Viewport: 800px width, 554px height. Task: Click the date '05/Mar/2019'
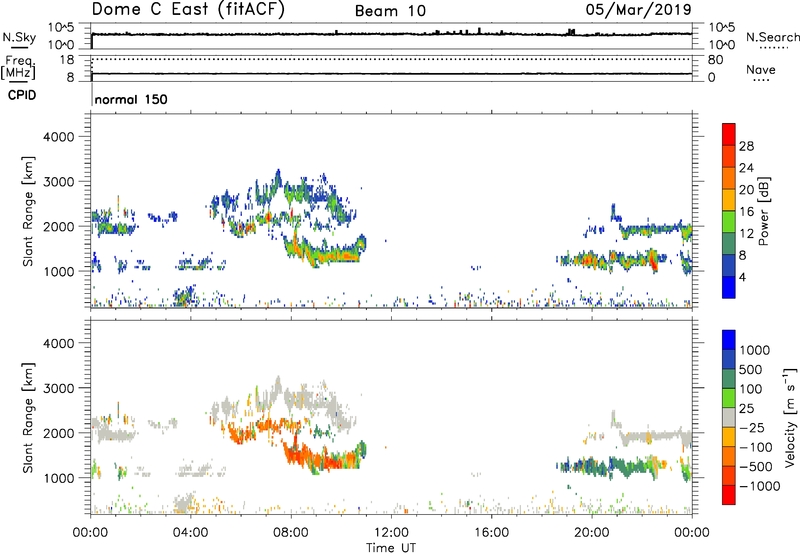point(638,9)
